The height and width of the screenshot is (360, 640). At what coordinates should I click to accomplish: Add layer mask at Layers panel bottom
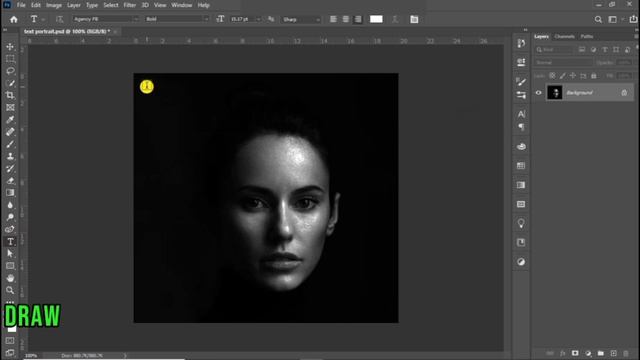(x=575, y=353)
